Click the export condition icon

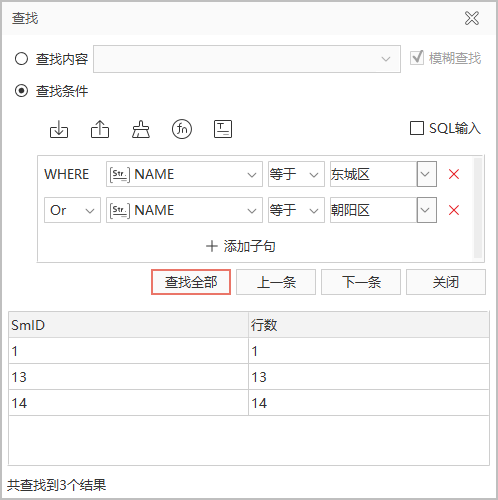(100, 129)
